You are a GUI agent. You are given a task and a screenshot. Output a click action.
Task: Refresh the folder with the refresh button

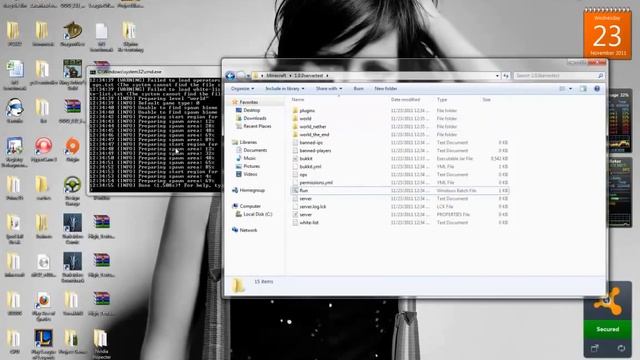(x=506, y=76)
